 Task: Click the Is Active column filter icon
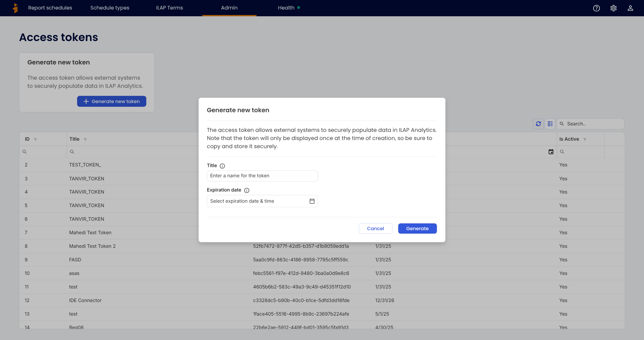[585, 139]
